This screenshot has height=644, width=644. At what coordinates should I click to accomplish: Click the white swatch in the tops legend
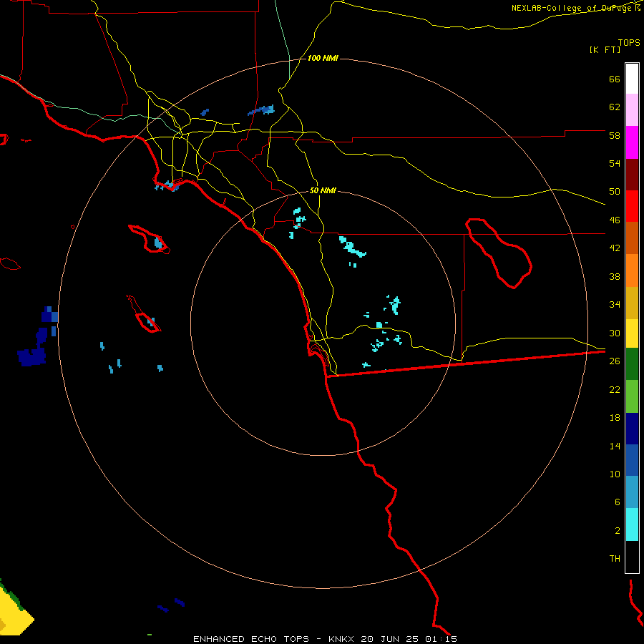[632, 79]
